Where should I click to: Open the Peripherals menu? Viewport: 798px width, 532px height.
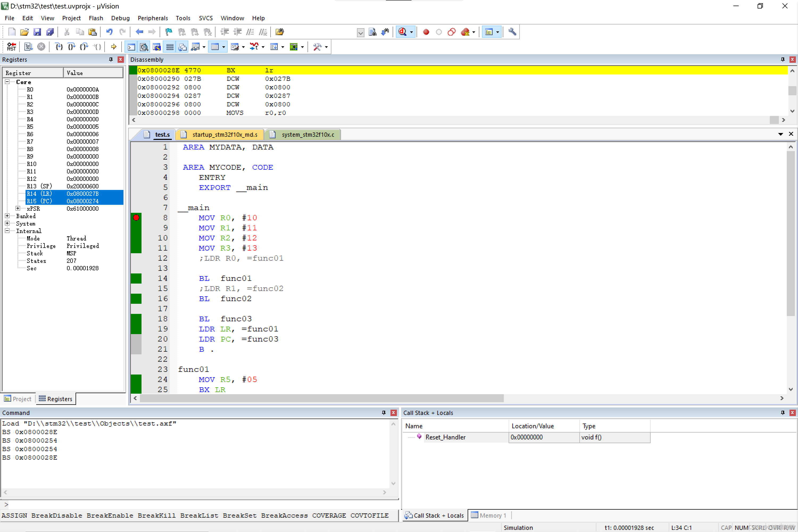coord(152,18)
